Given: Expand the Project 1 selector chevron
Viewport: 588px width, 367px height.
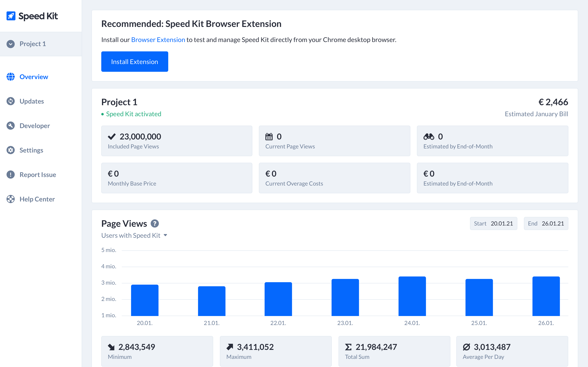Looking at the screenshot, I should [11, 44].
